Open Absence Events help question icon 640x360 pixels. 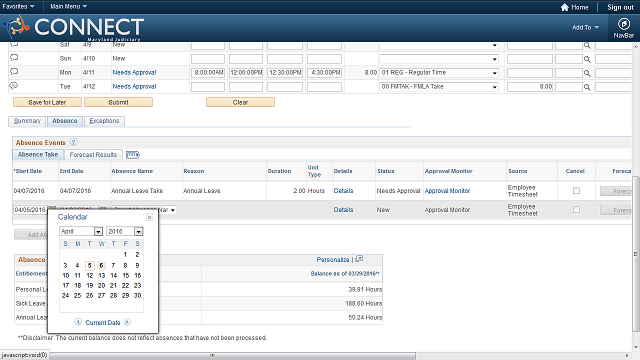click(73, 142)
